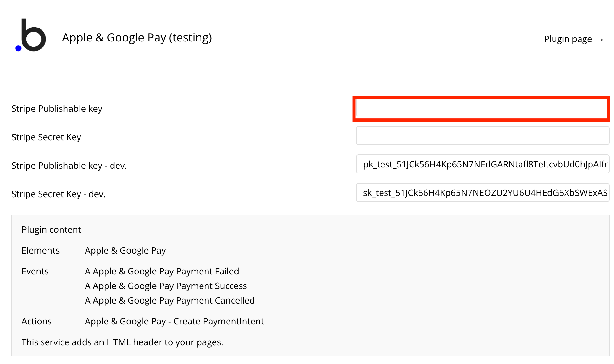Click the event Apple & Google Pay Payment Failed
The height and width of the screenshot is (364, 614).
click(x=162, y=271)
